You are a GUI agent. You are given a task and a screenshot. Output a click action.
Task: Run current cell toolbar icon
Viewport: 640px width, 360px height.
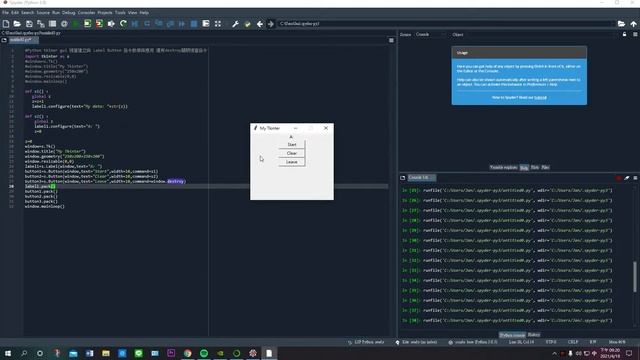point(88,24)
